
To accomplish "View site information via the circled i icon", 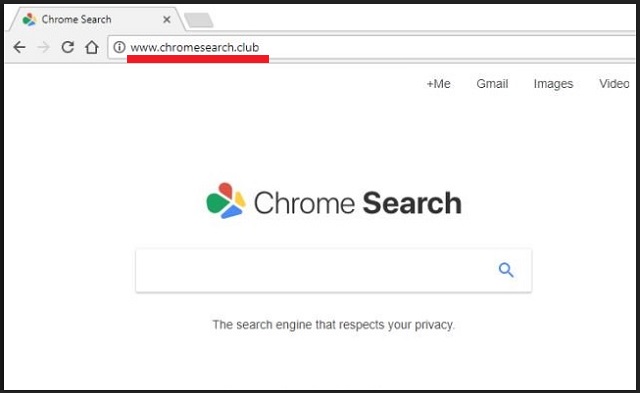I will (x=119, y=47).
